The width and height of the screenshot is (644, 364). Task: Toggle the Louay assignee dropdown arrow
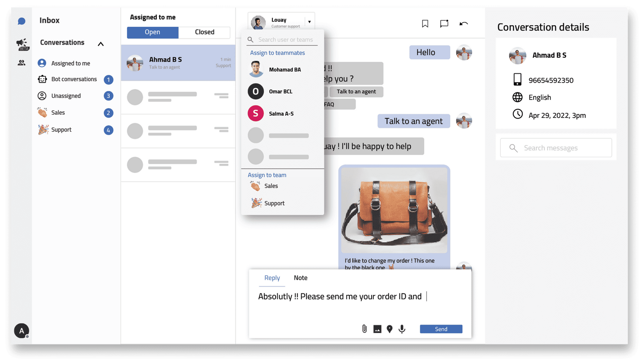tap(309, 22)
